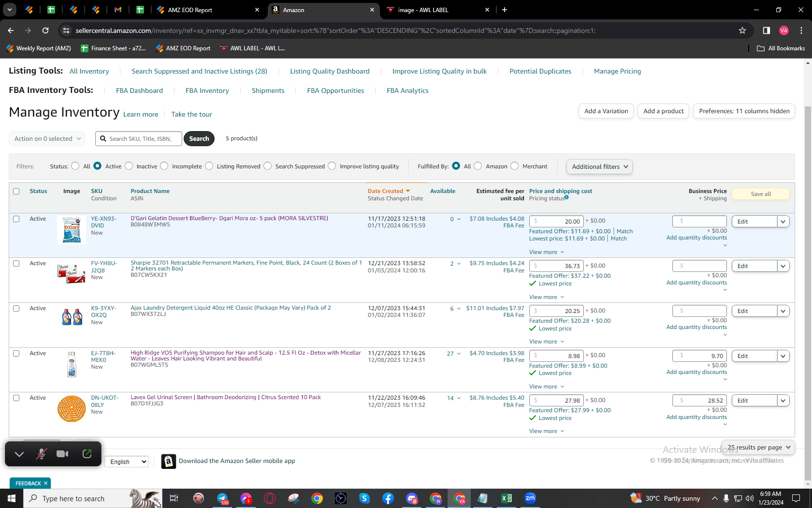
Task: Open the site information icon in the address bar
Action: click(x=66, y=30)
